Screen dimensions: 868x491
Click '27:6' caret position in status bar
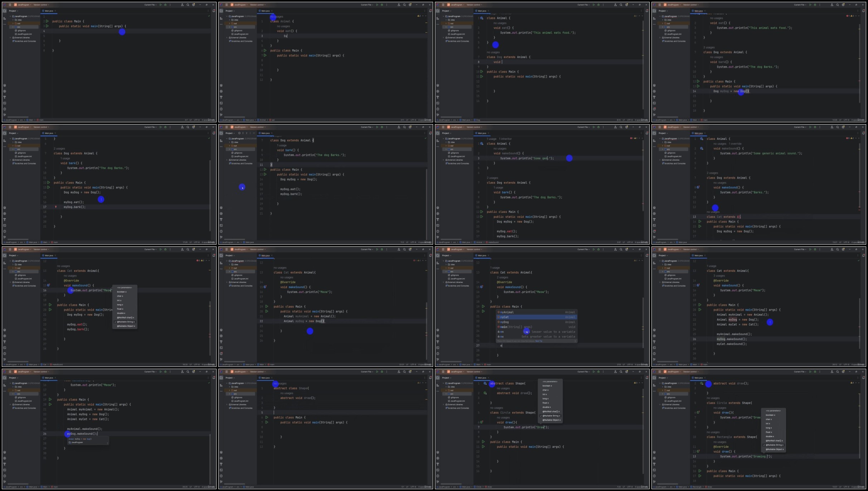point(619,364)
